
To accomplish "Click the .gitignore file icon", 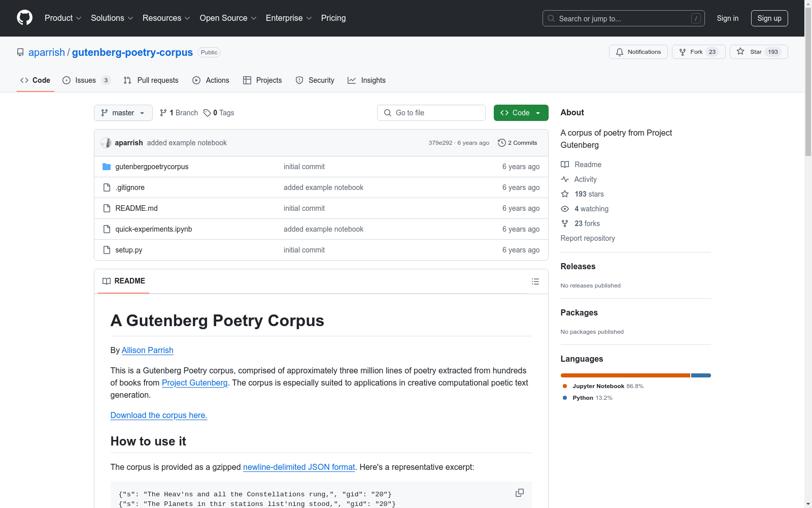I will (x=107, y=187).
